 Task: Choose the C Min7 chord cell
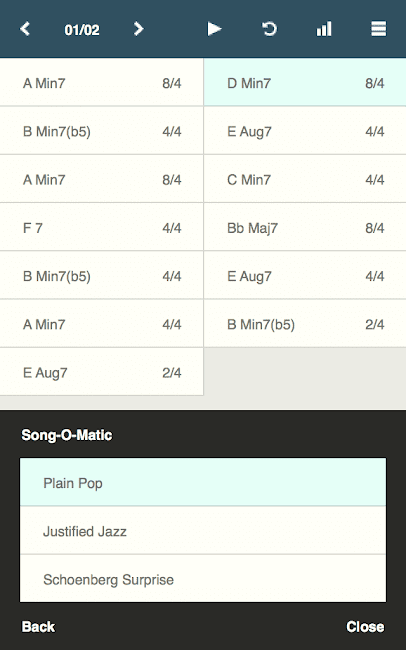305,179
